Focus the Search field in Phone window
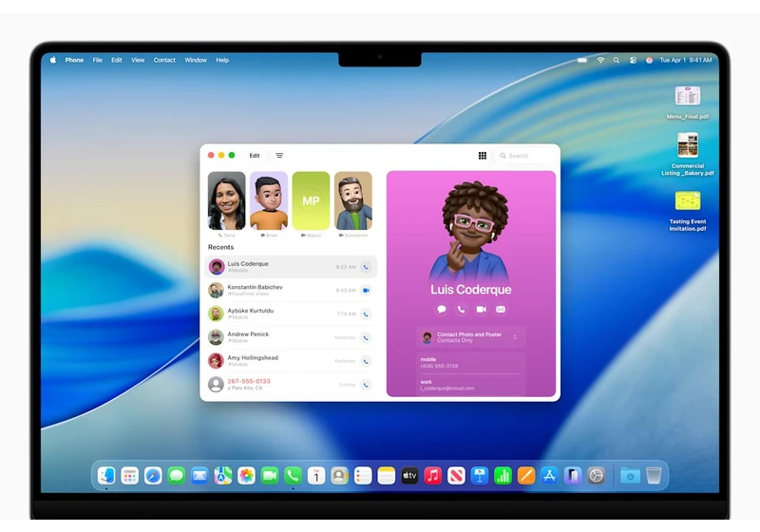Viewport: 760px width, 532px height. pyautogui.click(x=526, y=156)
